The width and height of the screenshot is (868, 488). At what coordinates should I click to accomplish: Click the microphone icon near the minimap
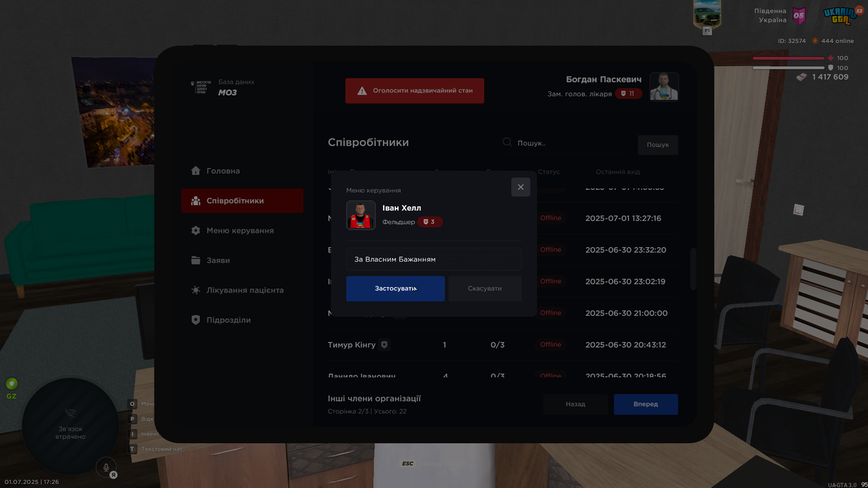pyautogui.click(x=105, y=466)
